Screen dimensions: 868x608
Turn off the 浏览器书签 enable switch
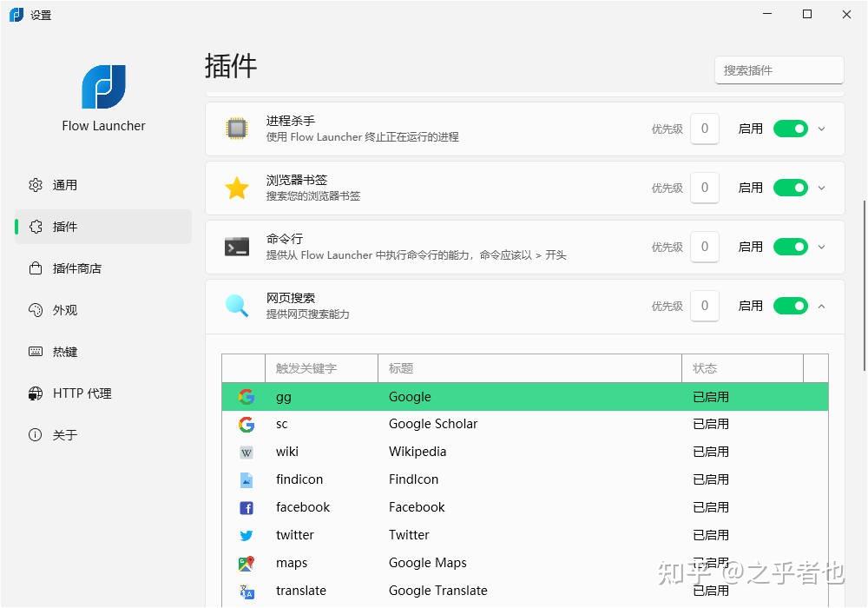[790, 188]
